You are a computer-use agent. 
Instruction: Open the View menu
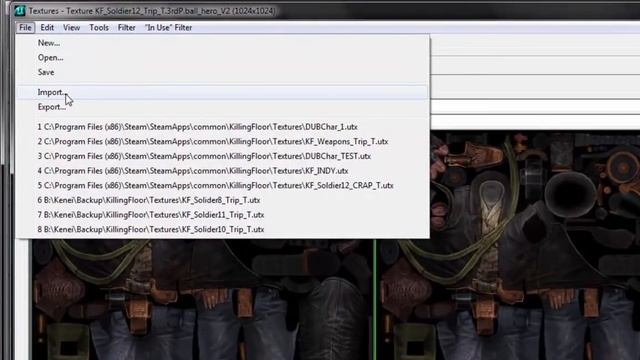click(71, 27)
